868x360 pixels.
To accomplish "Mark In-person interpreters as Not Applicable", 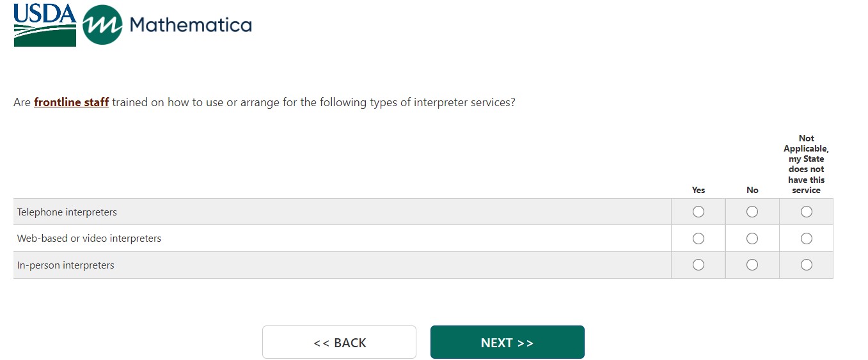I will click(x=807, y=265).
